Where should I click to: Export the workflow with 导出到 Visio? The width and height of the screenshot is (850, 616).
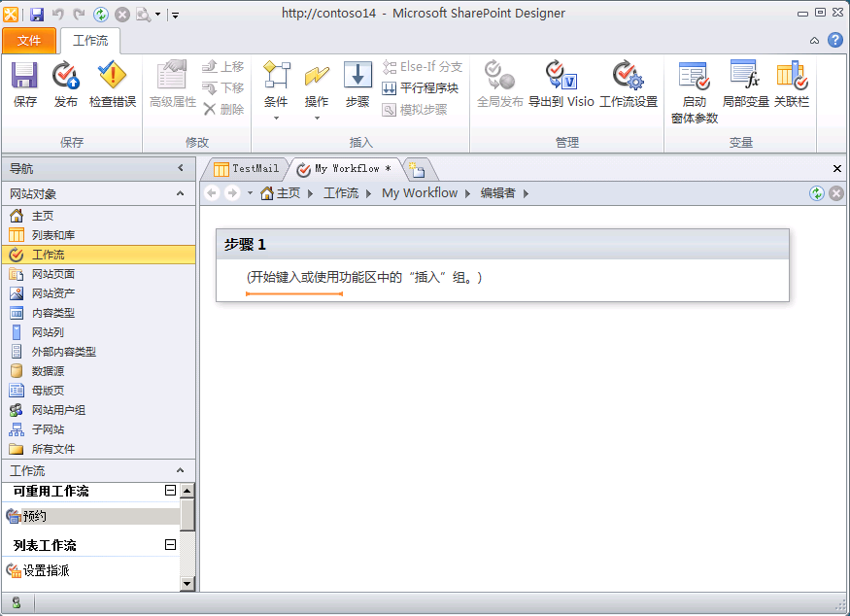point(561,85)
